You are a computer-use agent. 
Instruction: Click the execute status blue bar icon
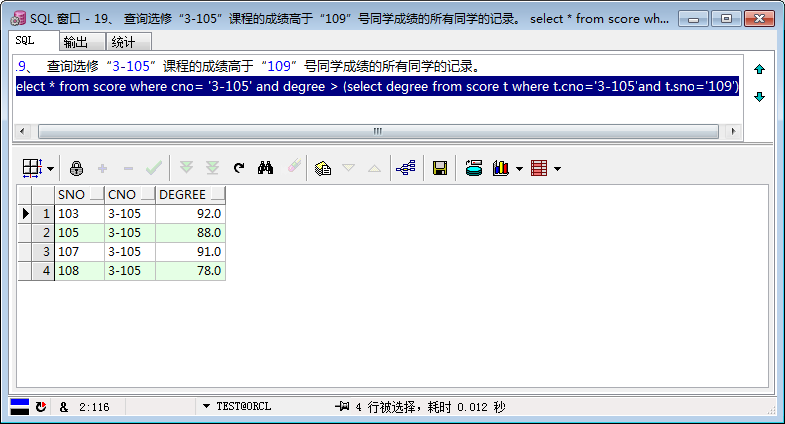[x=20, y=406]
